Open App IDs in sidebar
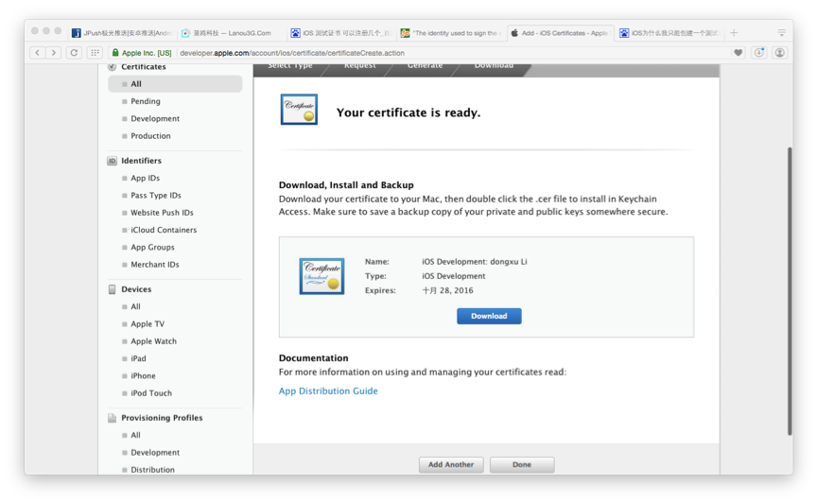 [145, 178]
